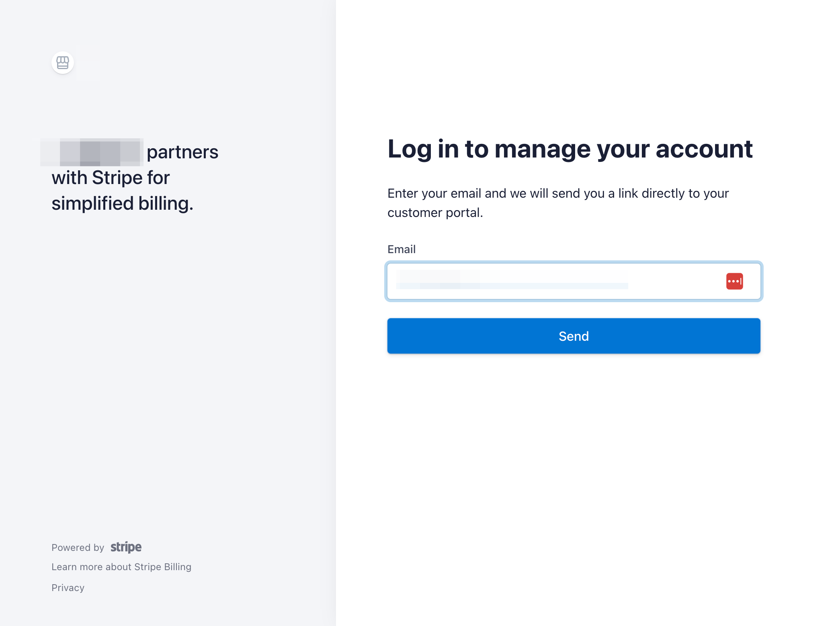The height and width of the screenshot is (626, 840).
Task: Click the "customer portal." text
Action: pyautogui.click(x=435, y=213)
